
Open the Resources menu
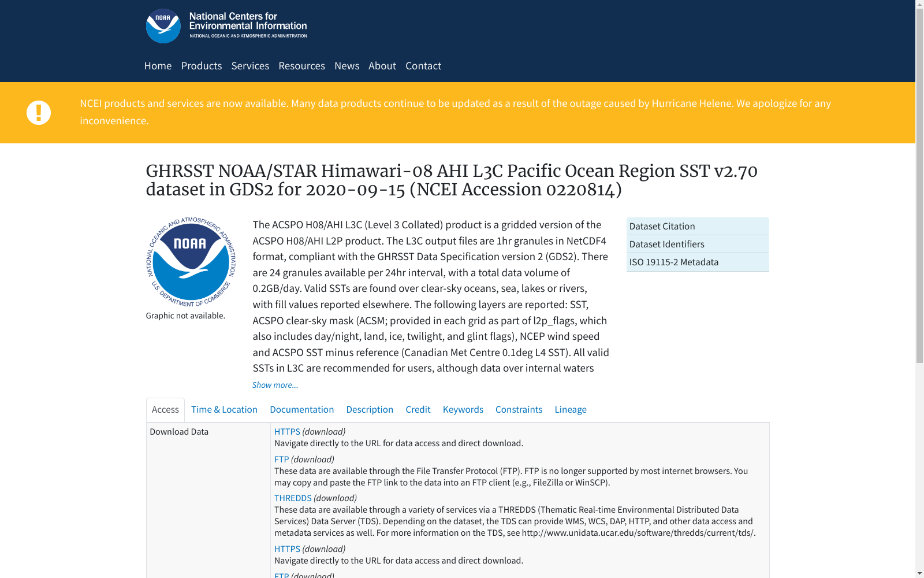point(301,66)
